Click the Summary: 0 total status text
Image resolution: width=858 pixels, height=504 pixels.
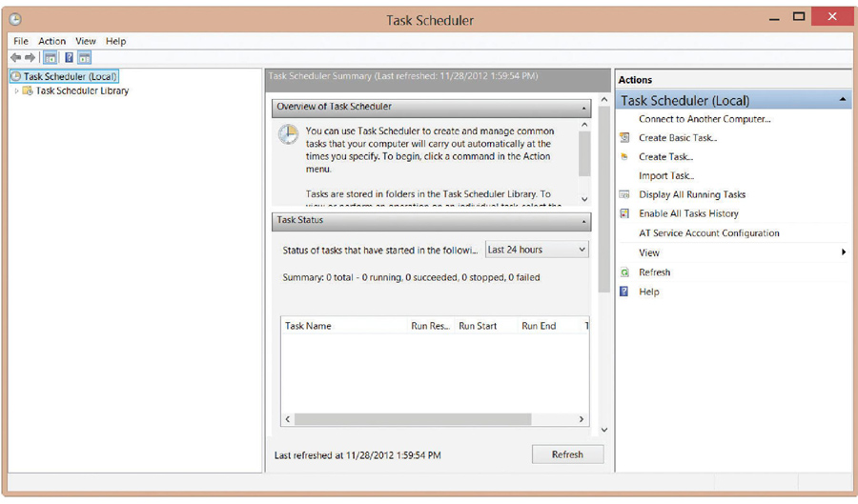411,277
